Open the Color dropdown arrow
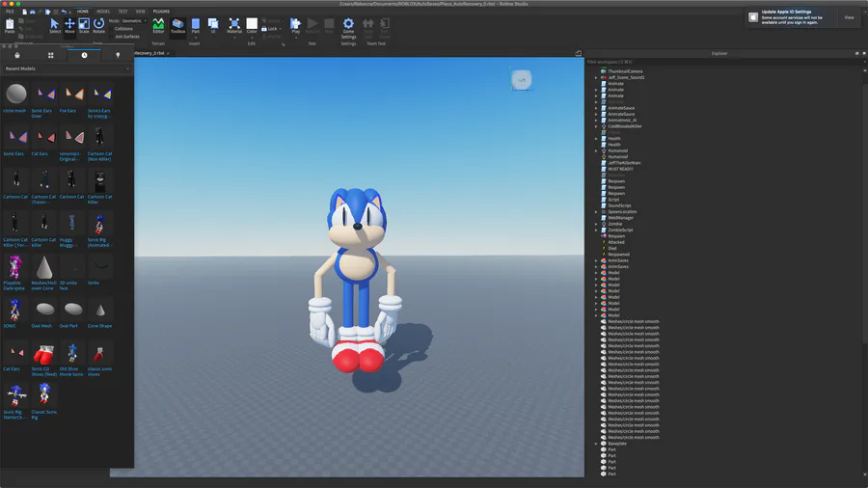This screenshot has height=488, width=868. [x=252, y=38]
